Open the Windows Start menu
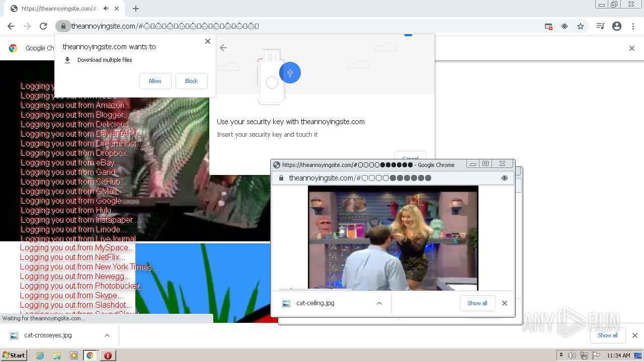Viewport: 644px width, 362px height. (x=14, y=355)
